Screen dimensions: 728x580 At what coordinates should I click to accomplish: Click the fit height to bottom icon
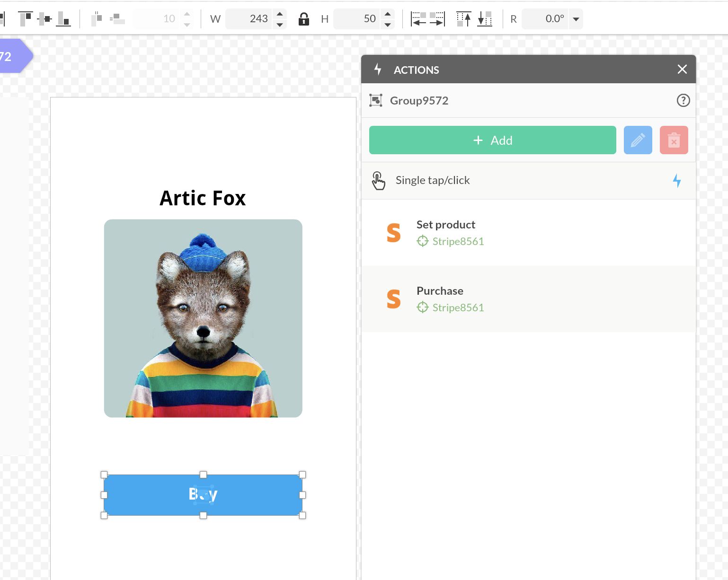(x=485, y=19)
